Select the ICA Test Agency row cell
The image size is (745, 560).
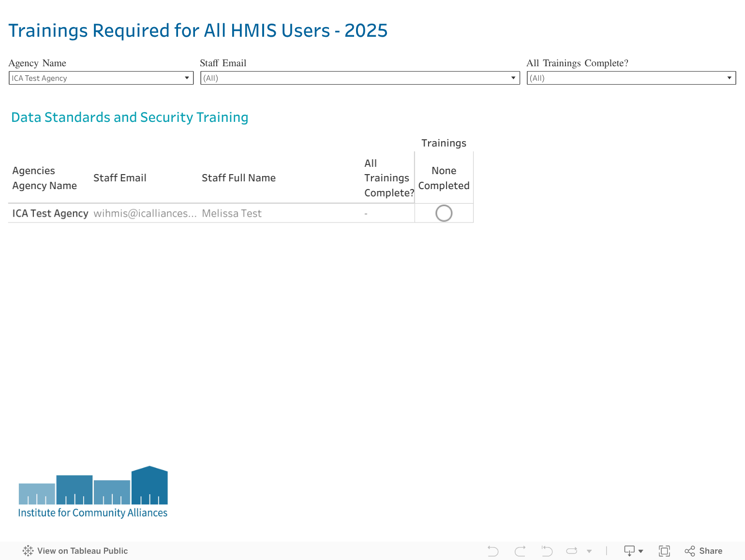click(x=50, y=213)
